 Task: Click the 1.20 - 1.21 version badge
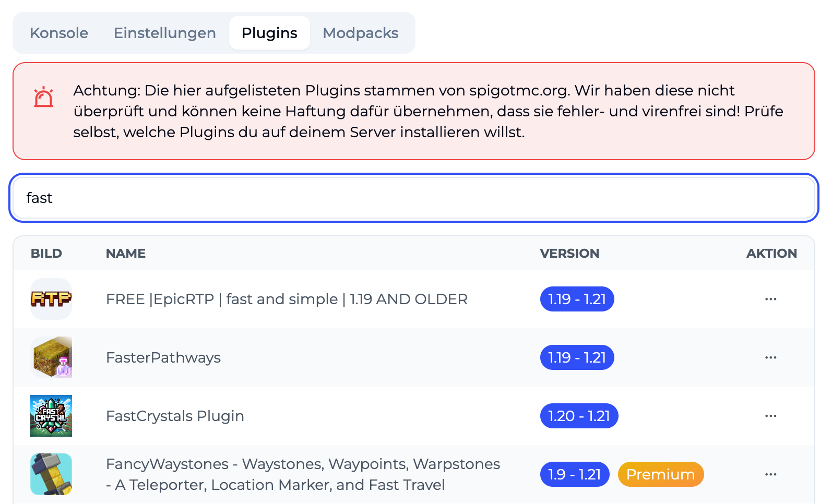coord(579,416)
